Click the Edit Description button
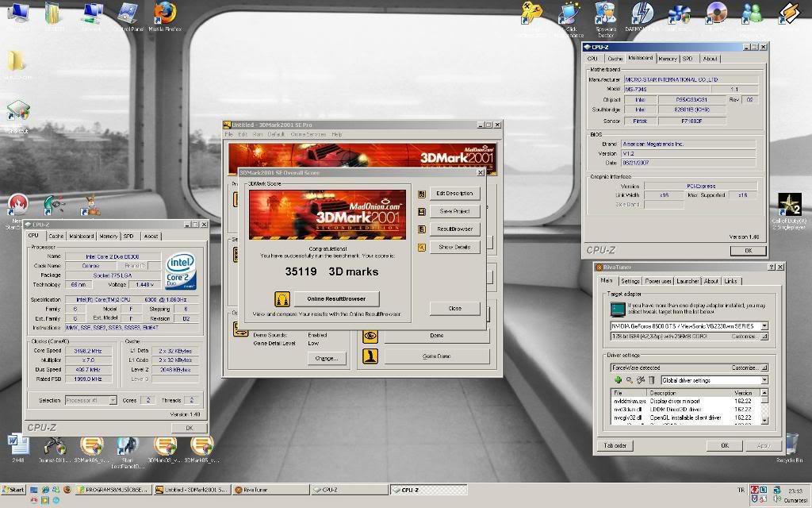Screen dimensions: 812x508 click(x=454, y=194)
